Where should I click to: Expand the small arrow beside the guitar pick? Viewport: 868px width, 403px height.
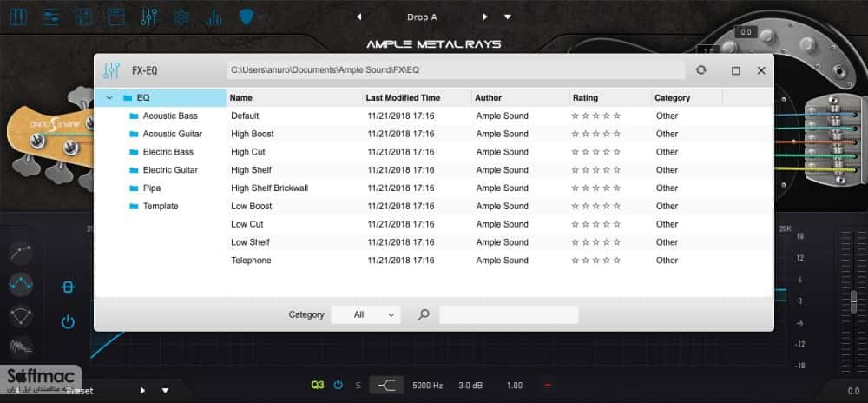pos(260,17)
